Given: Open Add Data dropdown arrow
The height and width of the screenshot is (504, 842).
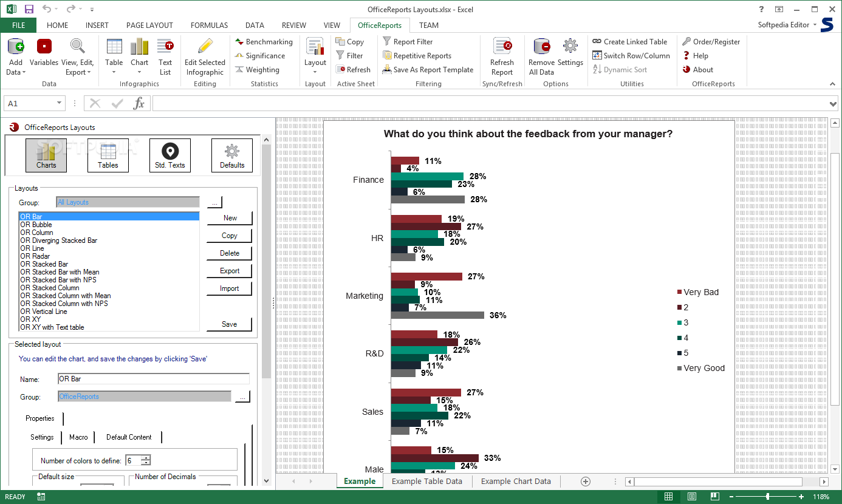Looking at the screenshot, I should pyautogui.click(x=24, y=73).
